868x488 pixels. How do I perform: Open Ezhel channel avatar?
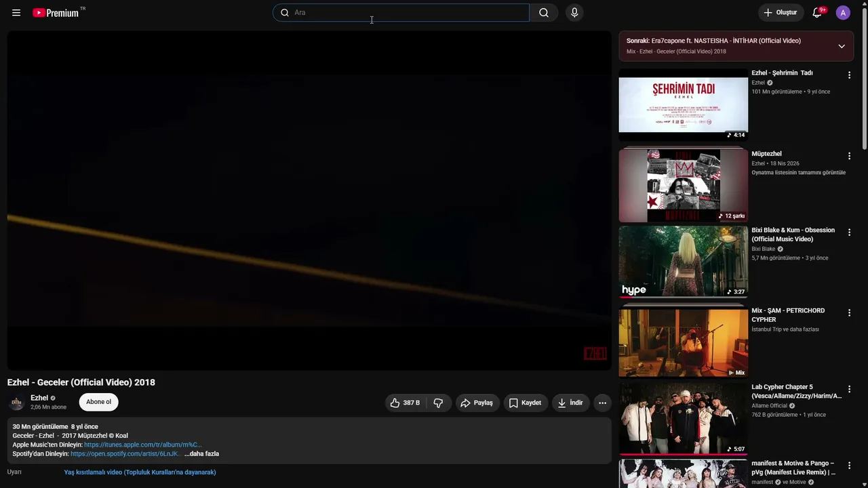pos(16,403)
